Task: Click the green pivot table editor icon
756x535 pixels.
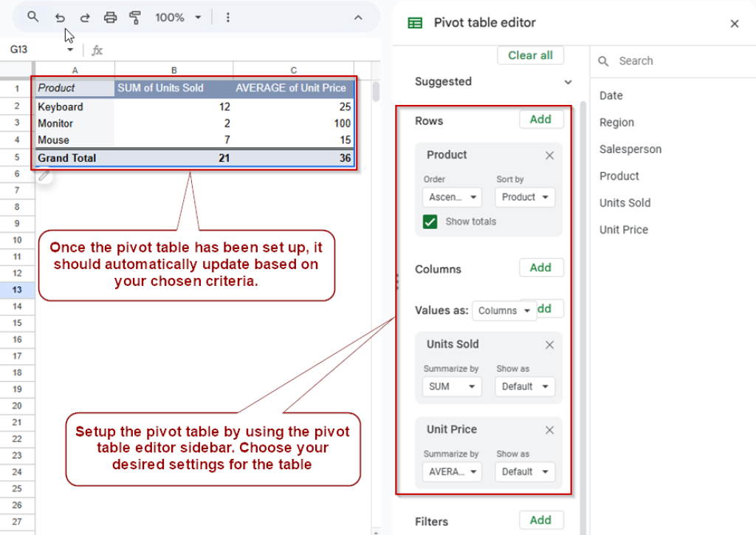Action: (x=416, y=23)
